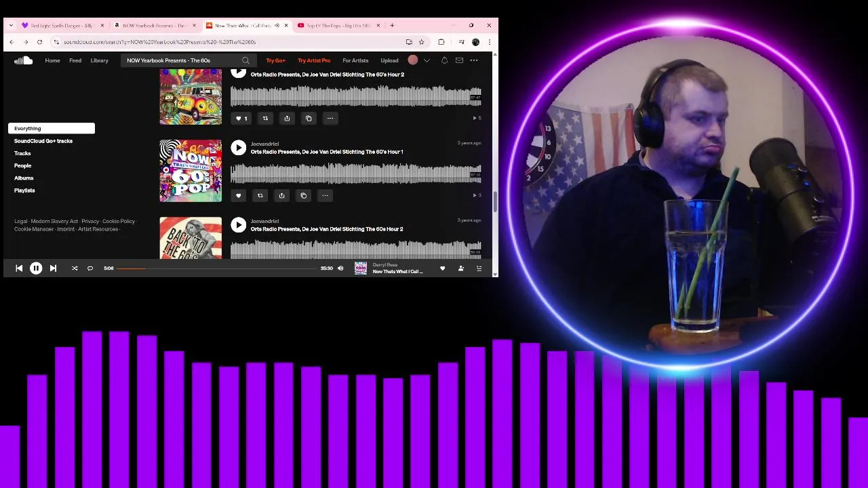Repost the 60's Hour 2 top track
The width and height of the screenshot is (868, 488).
(x=265, y=118)
